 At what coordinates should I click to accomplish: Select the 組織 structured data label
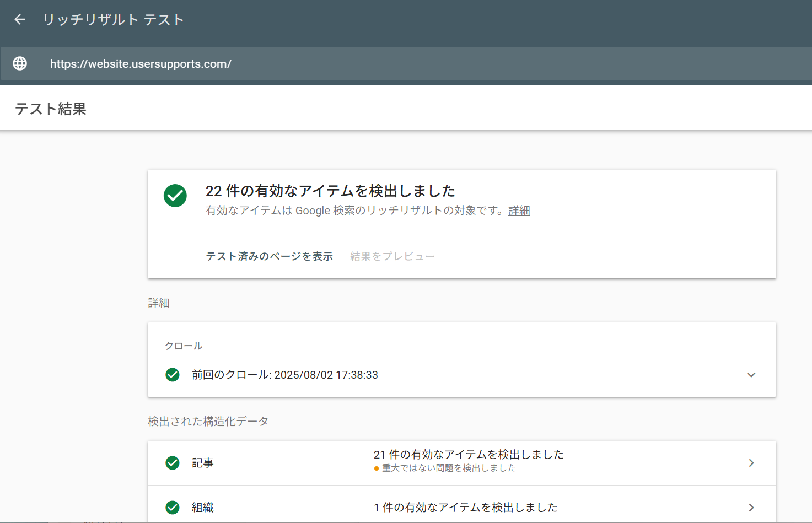pos(203,508)
